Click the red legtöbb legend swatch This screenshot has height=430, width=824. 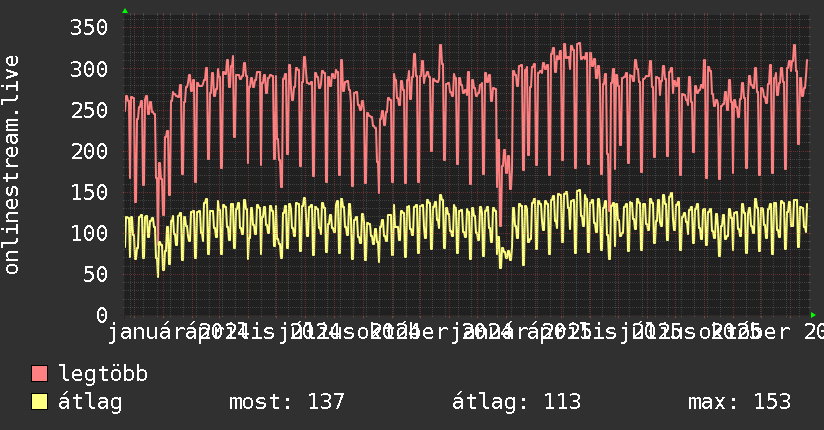pyautogui.click(x=39, y=374)
